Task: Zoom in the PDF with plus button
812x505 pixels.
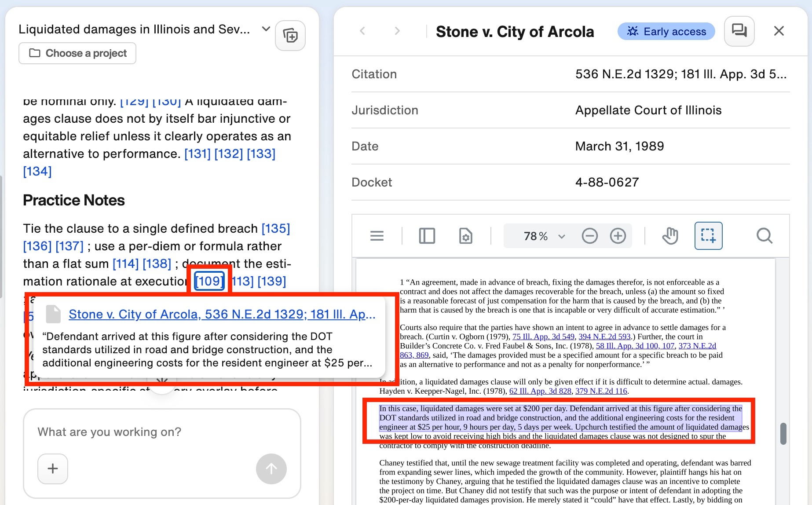Action: click(x=618, y=236)
